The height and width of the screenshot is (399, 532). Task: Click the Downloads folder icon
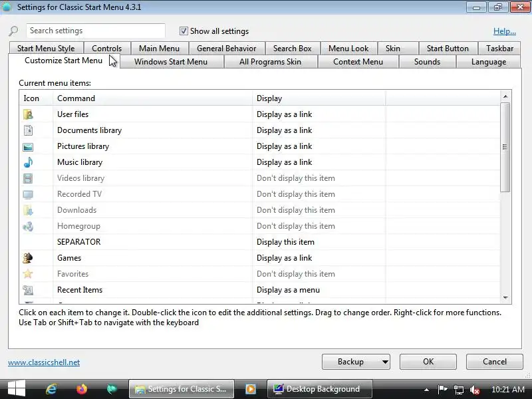click(28, 210)
